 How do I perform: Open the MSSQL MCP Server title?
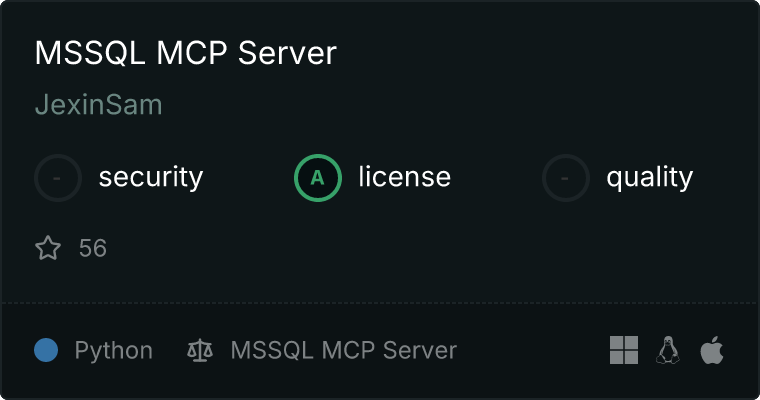coord(186,52)
